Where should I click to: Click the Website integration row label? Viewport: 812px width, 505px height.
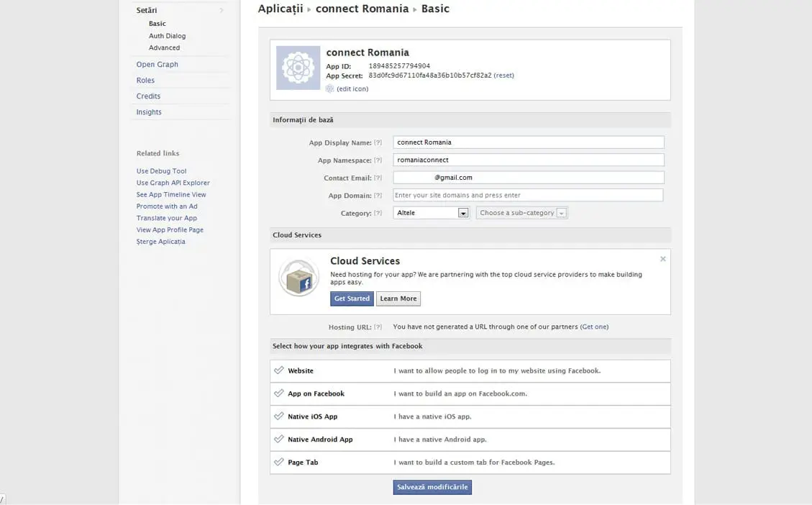[x=301, y=371]
